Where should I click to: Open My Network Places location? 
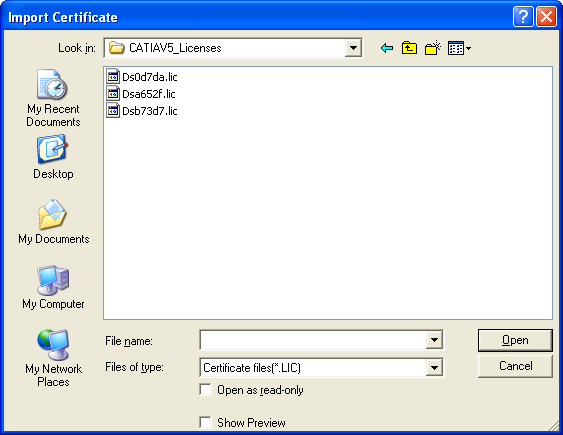pos(53,358)
